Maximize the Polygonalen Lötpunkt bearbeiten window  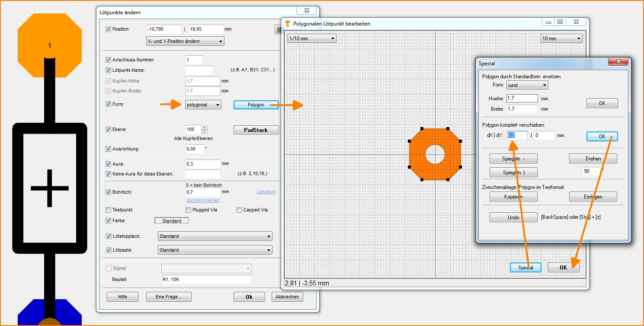click(560, 22)
